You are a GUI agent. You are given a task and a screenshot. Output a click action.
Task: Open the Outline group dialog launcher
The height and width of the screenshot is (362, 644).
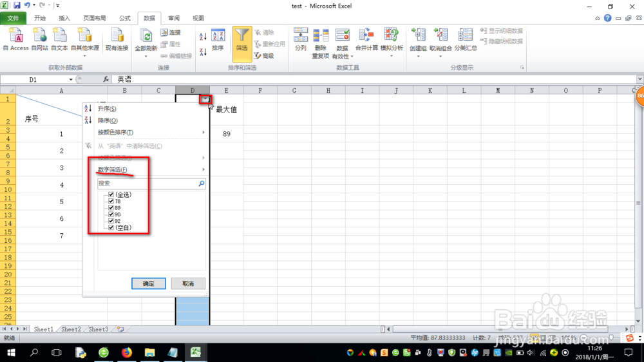click(x=522, y=68)
